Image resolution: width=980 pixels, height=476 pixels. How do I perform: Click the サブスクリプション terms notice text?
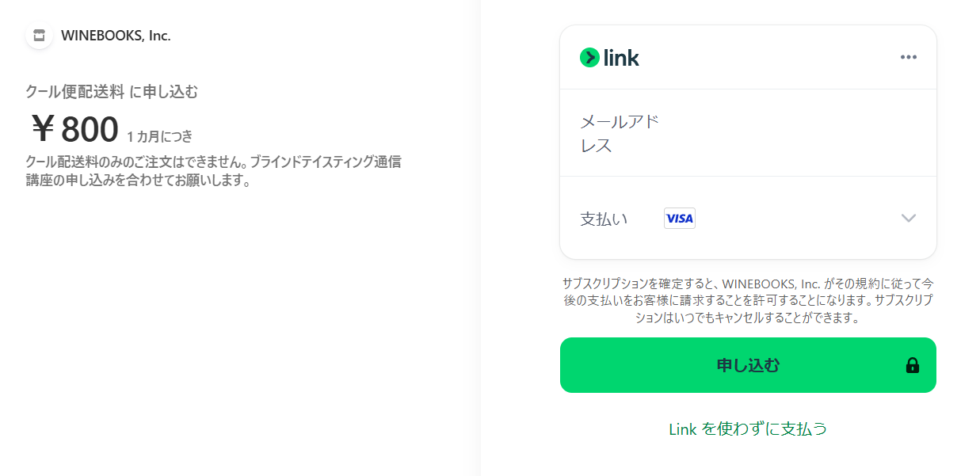point(748,300)
